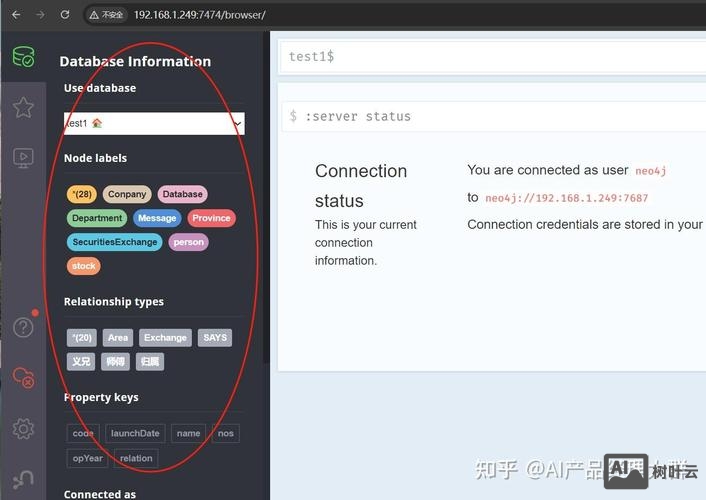Select the *(20) all relationships tag
The height and width of the screenshot is (500, 706).
pos(82,338)
